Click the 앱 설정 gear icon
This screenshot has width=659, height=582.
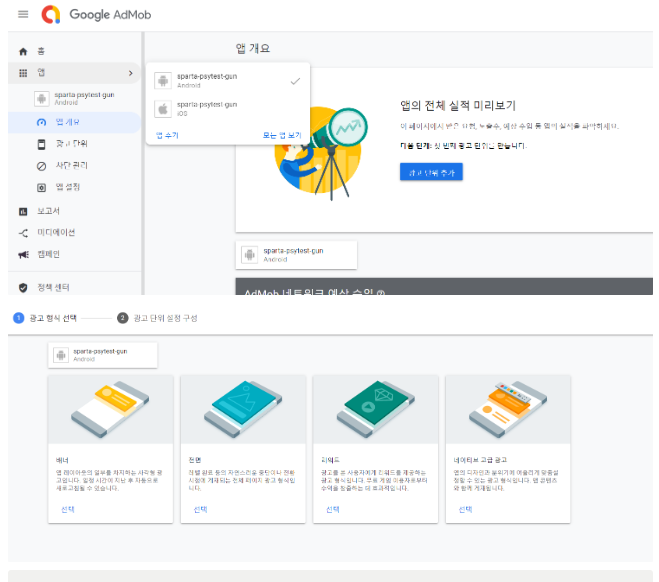point(41,188)
